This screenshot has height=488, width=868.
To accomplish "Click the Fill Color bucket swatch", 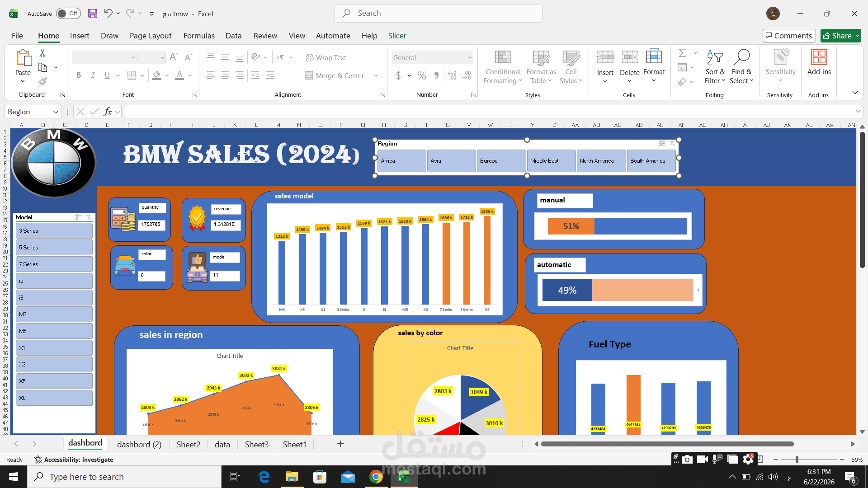I will click(156, 75).
